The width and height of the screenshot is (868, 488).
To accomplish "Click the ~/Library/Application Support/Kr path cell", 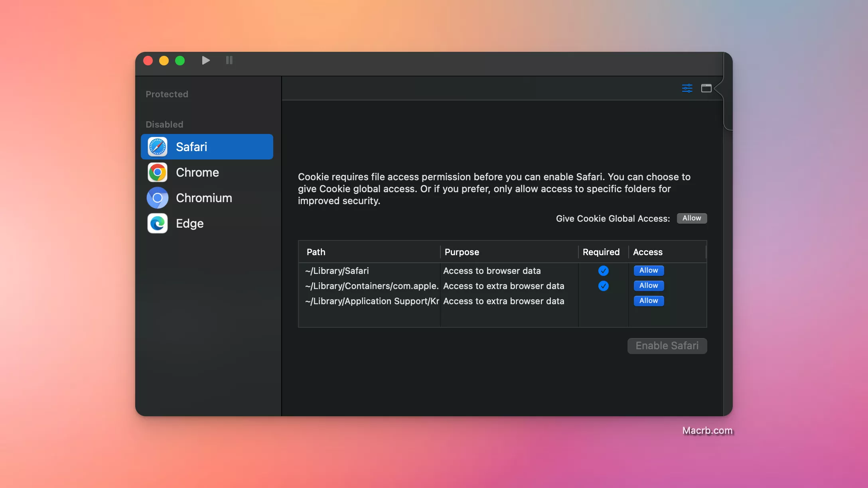I will click(372, 301).
